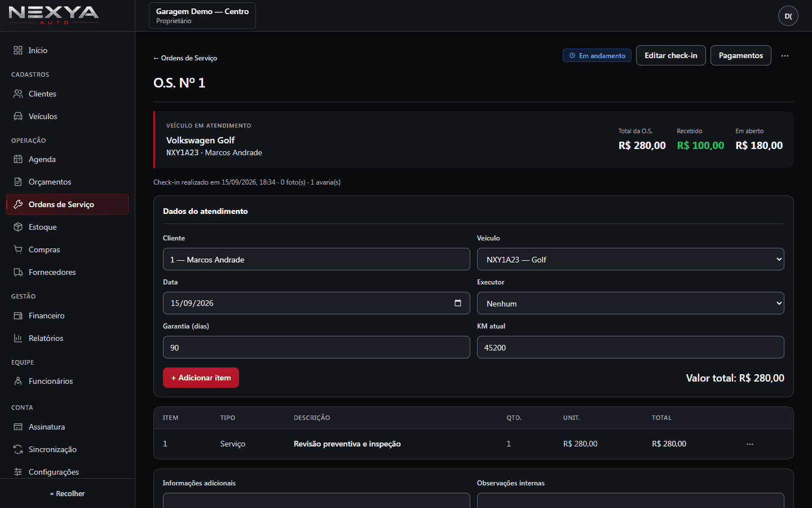
Task: Open Assinatura settings
Action: 68,427
